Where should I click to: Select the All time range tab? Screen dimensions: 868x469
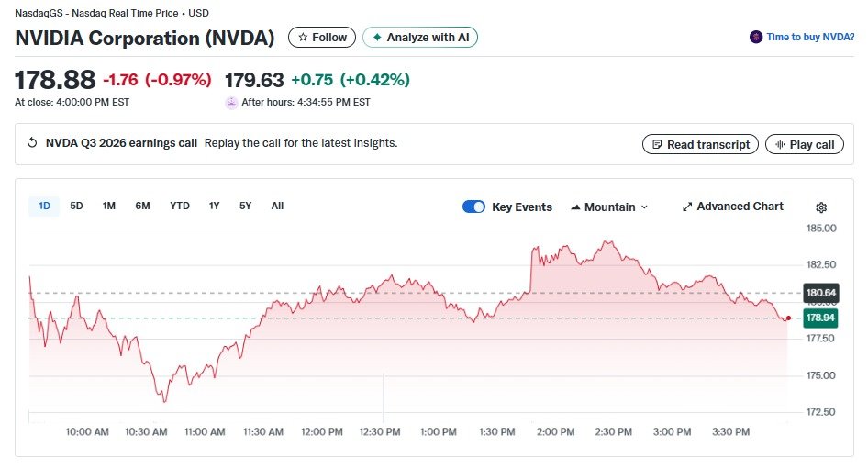[x=277, y=206]
